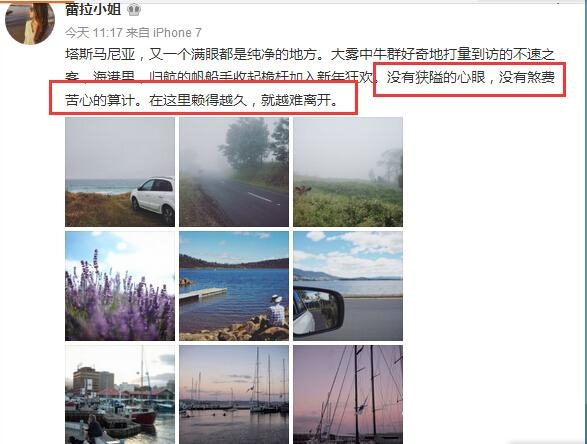This screenshot has height=444, width=587.
Task: Open the foggy road photo
Action: point(234,172)
